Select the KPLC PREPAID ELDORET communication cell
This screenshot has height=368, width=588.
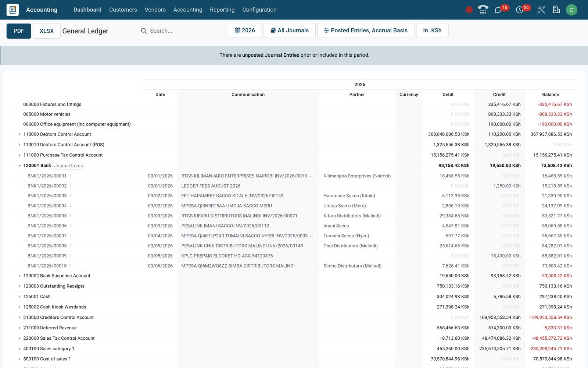coord(248,256)
